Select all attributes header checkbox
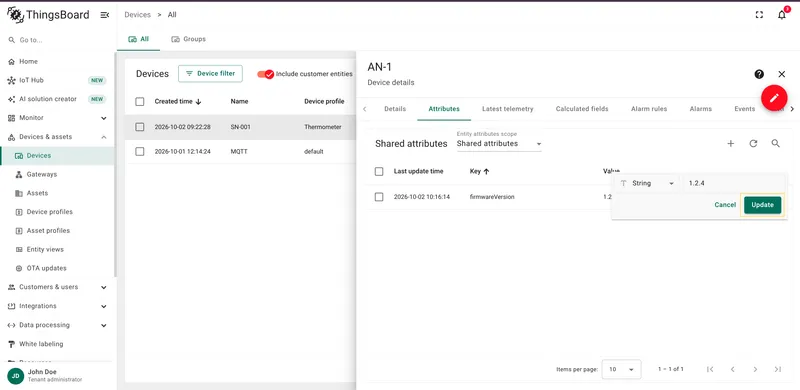The width and height of the screenshot is (800, 390). [x=379, y=172]
